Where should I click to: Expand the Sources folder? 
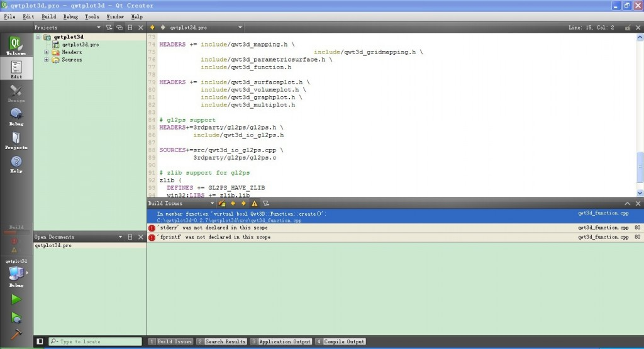[x=47, y=60]
